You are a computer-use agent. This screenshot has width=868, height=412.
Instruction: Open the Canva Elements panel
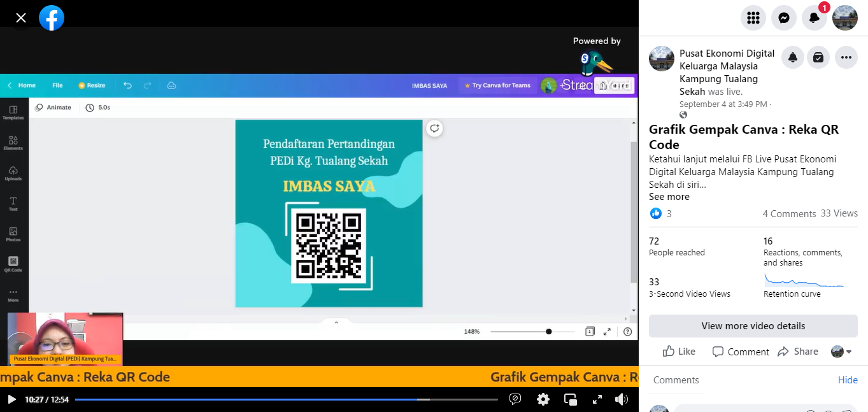[13, 143]
